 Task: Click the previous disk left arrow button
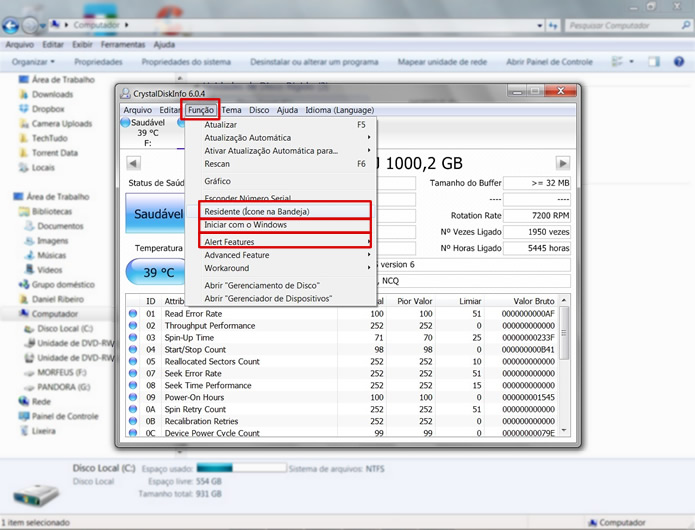[x=134, y=163]
